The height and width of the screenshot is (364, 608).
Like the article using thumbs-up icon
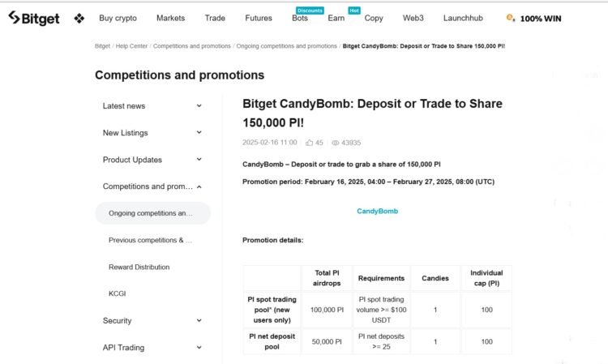309,143
